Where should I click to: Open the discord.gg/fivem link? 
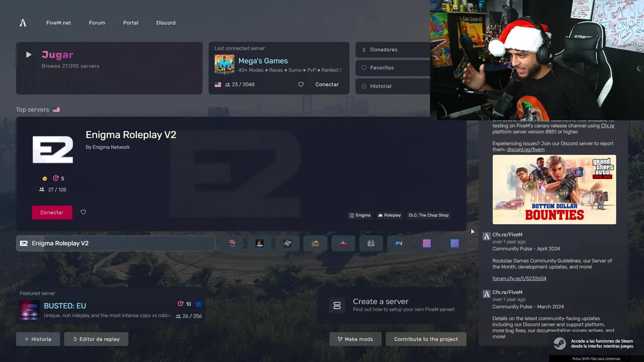tap(525, 149)
